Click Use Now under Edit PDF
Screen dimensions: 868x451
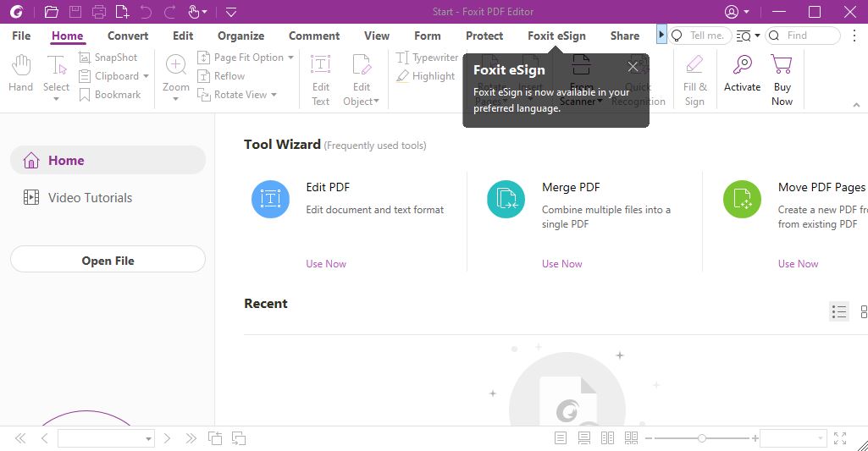tap(326, 264)
